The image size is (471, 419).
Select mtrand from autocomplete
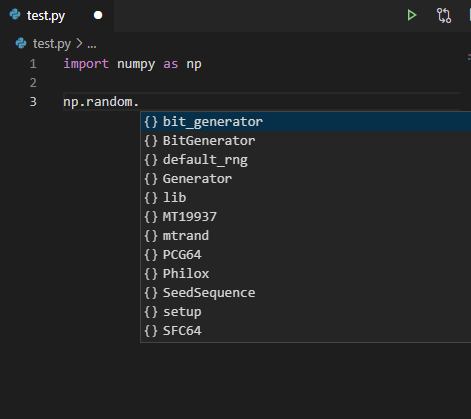306,236
